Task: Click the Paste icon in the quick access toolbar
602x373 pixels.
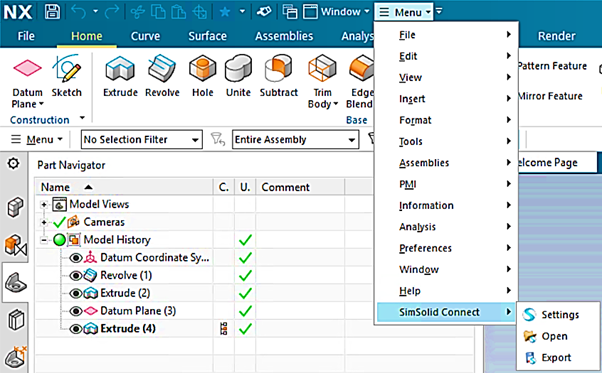Action: pyautogui.click(x=178, y=12)
